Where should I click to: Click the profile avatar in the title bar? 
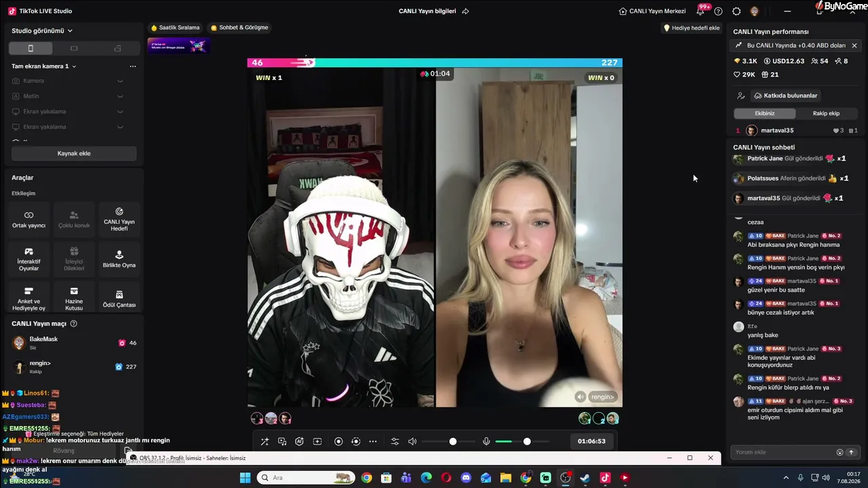point(754,12)
